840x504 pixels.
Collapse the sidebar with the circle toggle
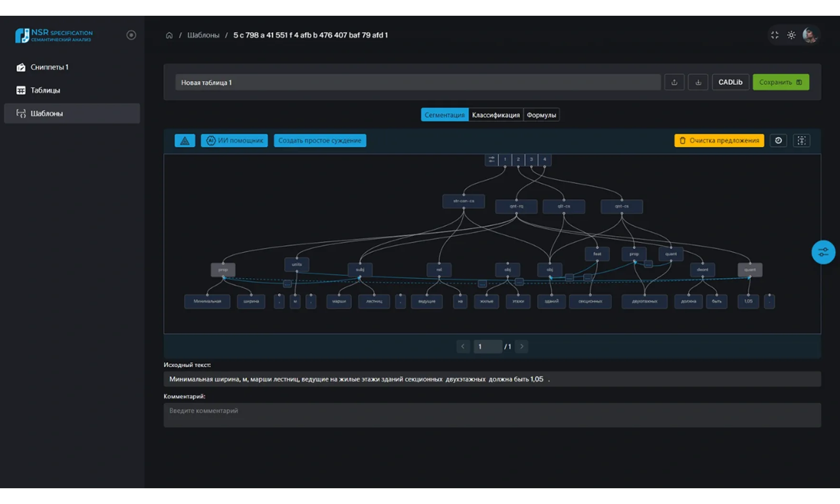click(131, 35)
